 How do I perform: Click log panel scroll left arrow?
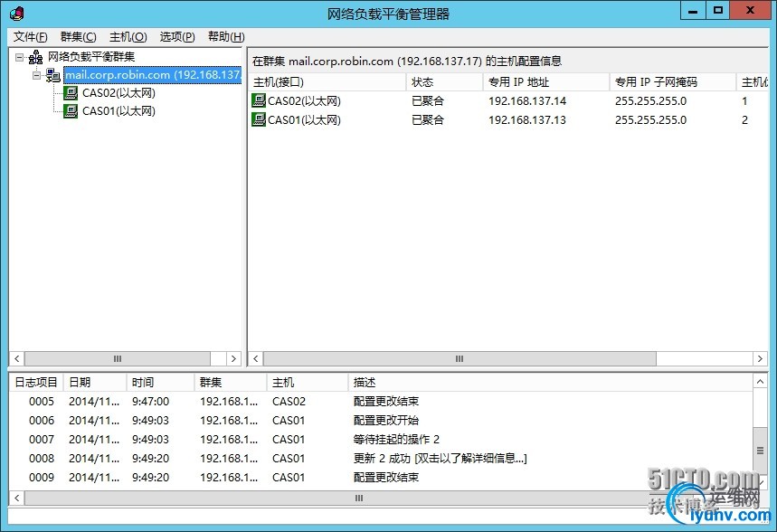(17, 498)
